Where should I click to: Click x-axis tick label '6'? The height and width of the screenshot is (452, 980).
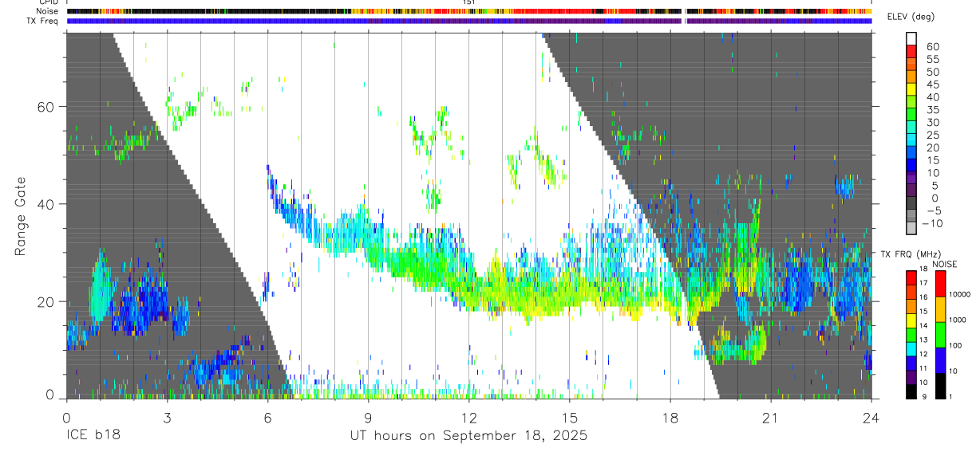coord(267,416)
